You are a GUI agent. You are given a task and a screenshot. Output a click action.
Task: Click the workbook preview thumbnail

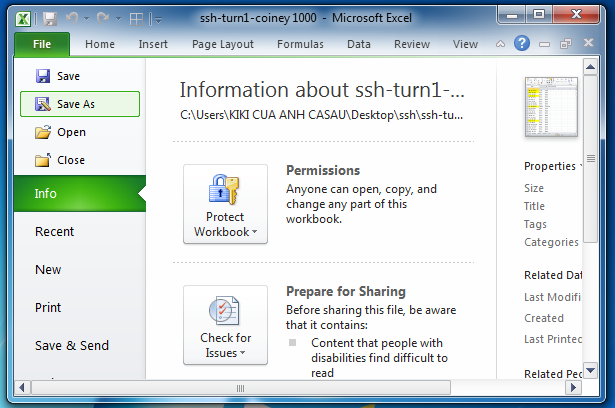click(x=551, y=107)
